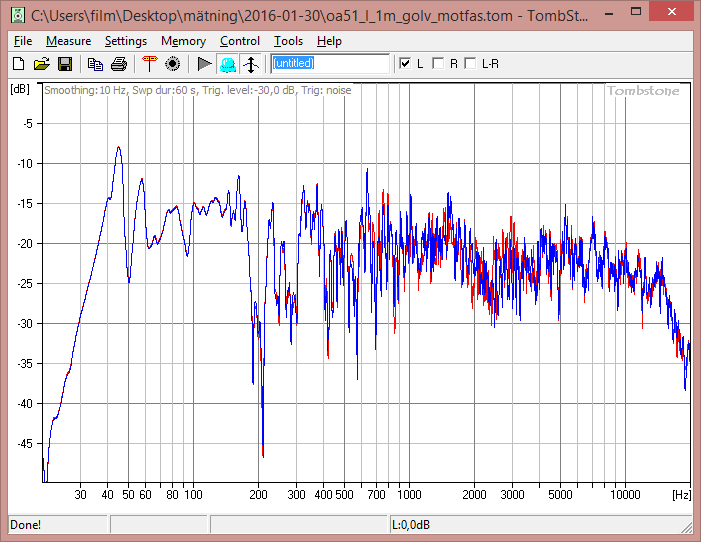Open the File menu

click(x=23, y=41)
